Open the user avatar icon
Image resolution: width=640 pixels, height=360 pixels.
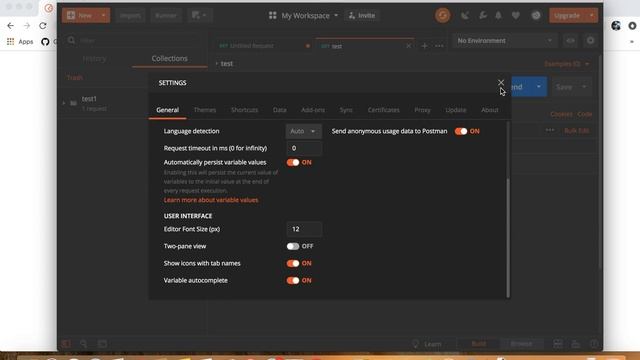[x=536, y=16]
